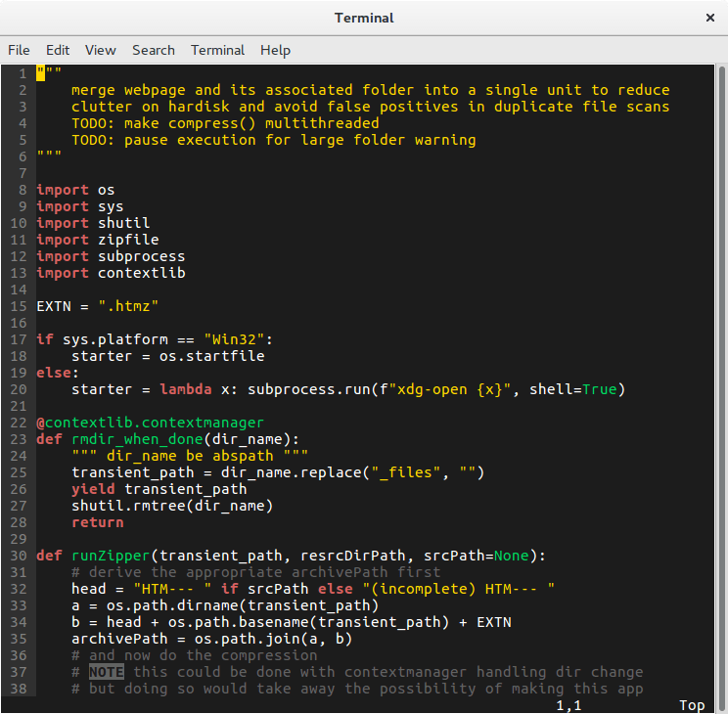The height and width of the screenshot is (714, 728).
Task: Click the '@contextlib.contextmanager' decorator
Action: coord(150,423)
